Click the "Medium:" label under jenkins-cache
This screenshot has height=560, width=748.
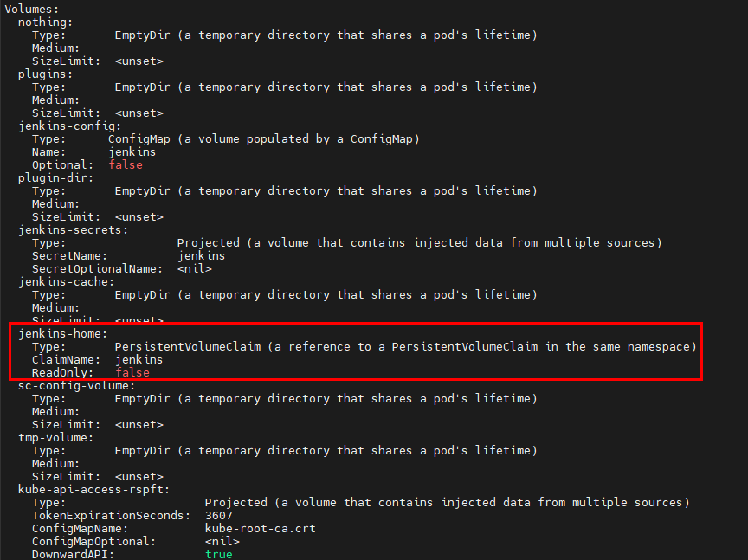click(x=55, y=308)
